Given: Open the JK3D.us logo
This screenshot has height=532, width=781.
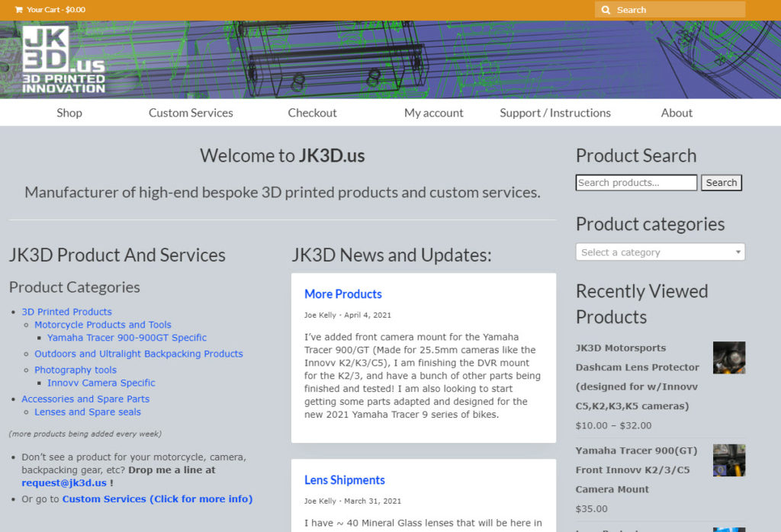Looking at the screenshot, I should coord(64,59).
